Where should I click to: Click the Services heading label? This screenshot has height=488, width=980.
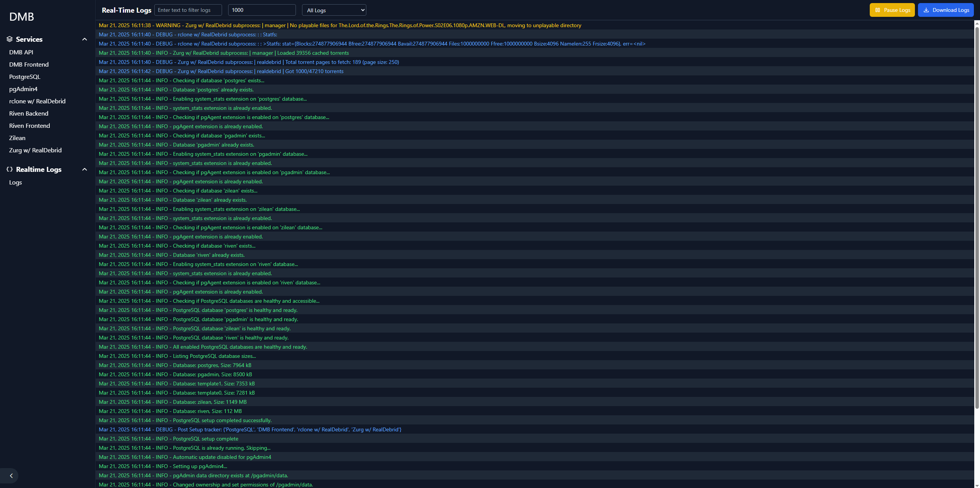[29, 39]
